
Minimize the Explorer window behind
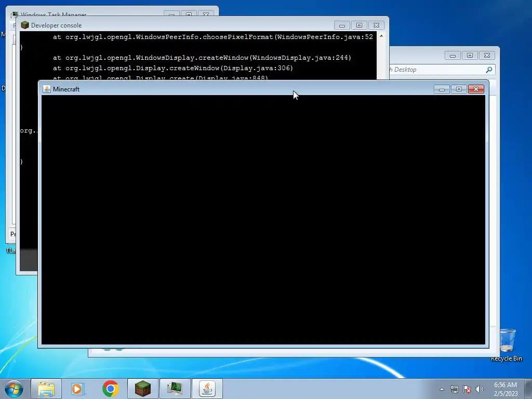tap(453, 55)
